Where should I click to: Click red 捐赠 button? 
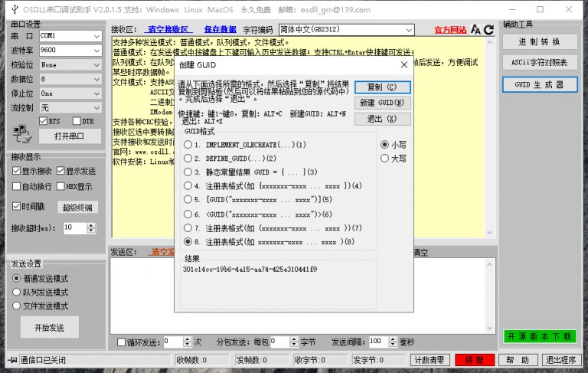pos(475,360)
